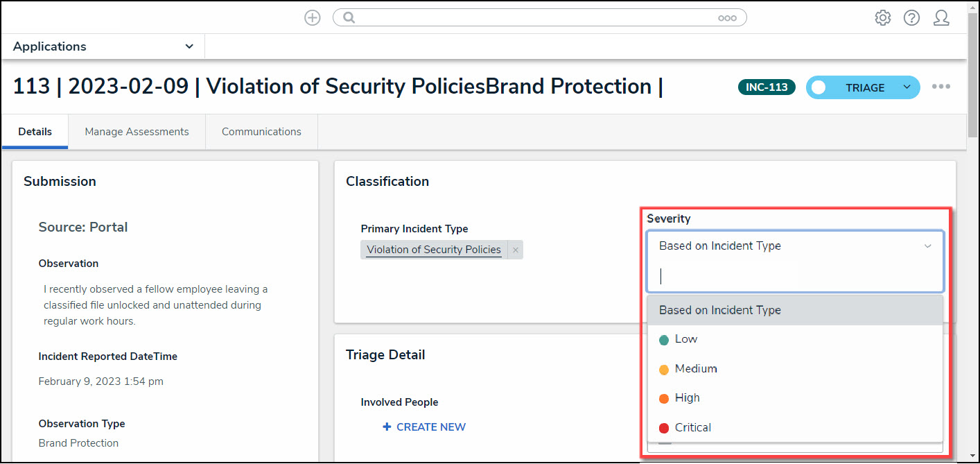The image size is (980, 464).
Task: Open the TRIAGE status dropdown
Action: [907, 87]
